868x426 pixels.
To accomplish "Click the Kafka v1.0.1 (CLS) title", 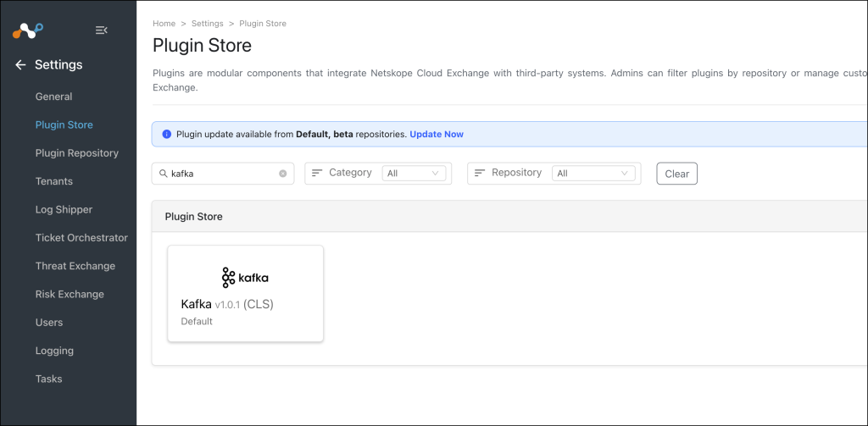I will (227, 304).
